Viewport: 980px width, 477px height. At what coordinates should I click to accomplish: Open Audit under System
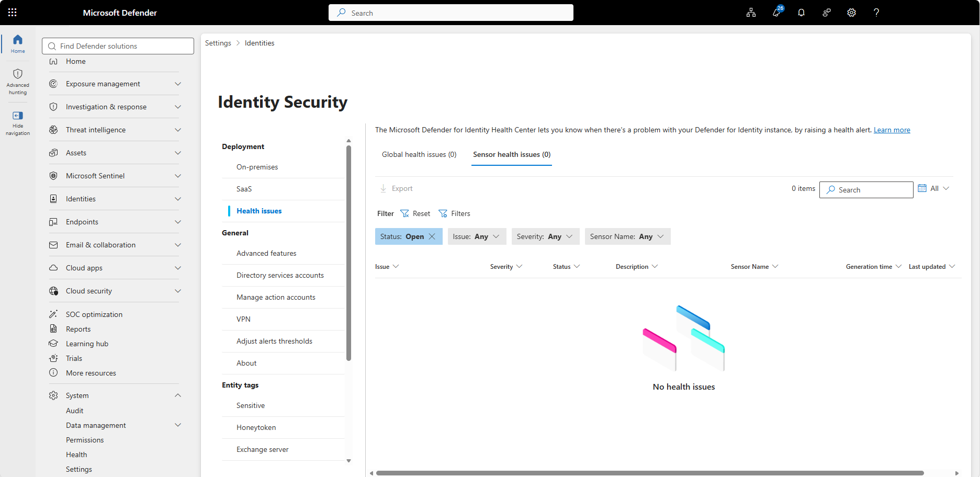[x=74, y=411]
